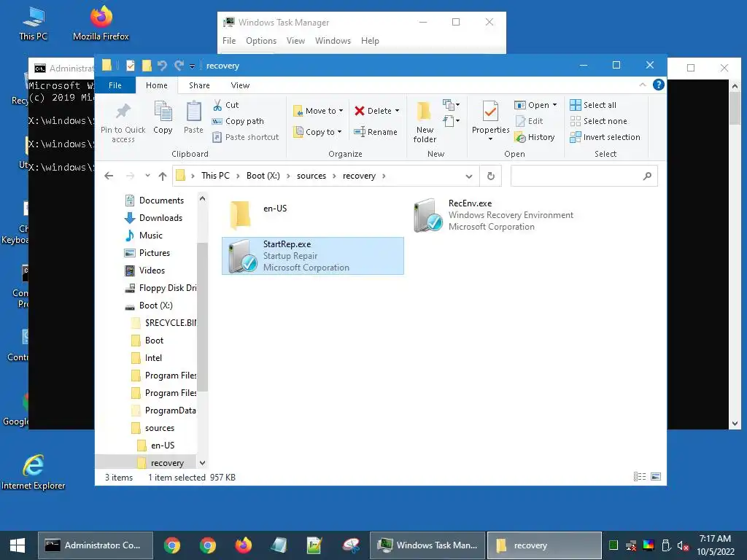The image size is (747, 560).
Task: Open the File tab in Explorer
Action: 115,85
